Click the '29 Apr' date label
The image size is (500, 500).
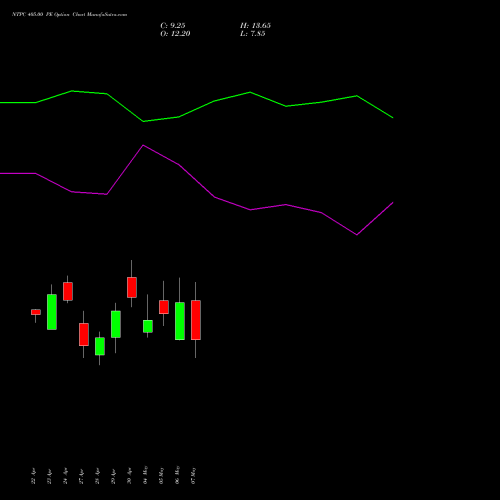pyautogui.click(x=113, y=476)
